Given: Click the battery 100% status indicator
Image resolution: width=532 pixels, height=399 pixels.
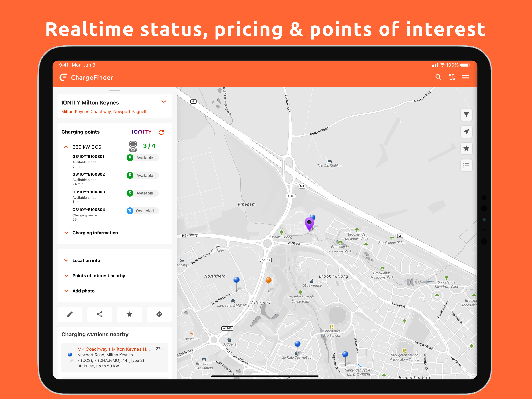Looking at the screenshot, I should click(457, 65).
